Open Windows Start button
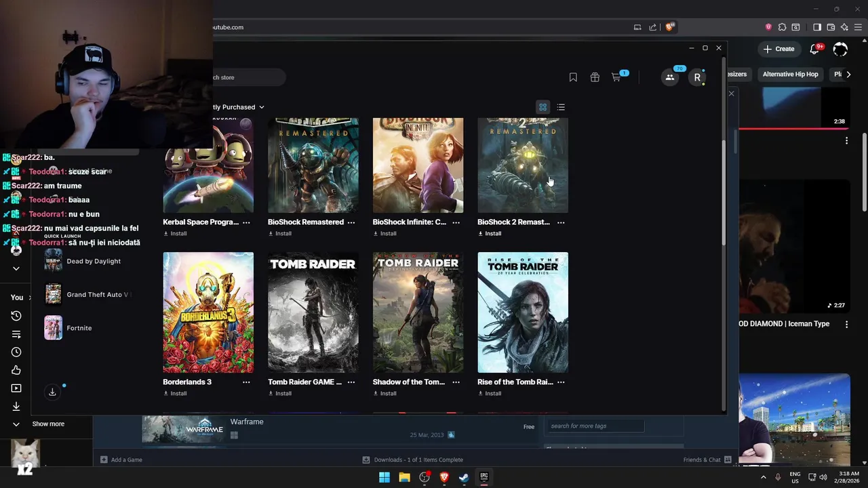Viewport: 868px width, 488px height. [384, 477]
